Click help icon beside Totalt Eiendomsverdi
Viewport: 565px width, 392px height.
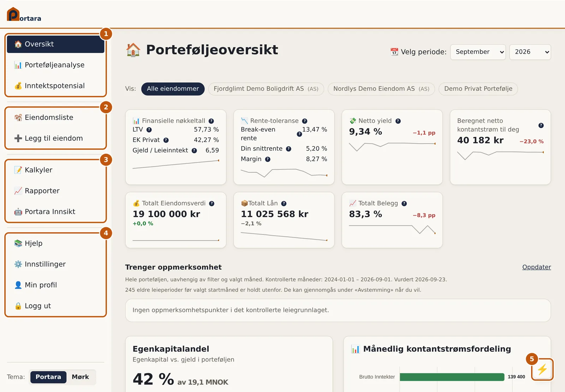pyautogui.click(x=212, y=204)
